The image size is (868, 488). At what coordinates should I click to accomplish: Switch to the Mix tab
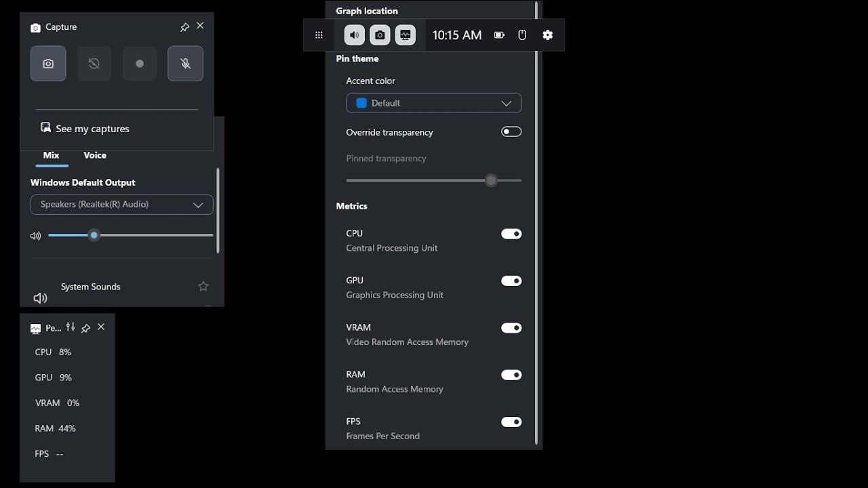[x=52, y=155]
